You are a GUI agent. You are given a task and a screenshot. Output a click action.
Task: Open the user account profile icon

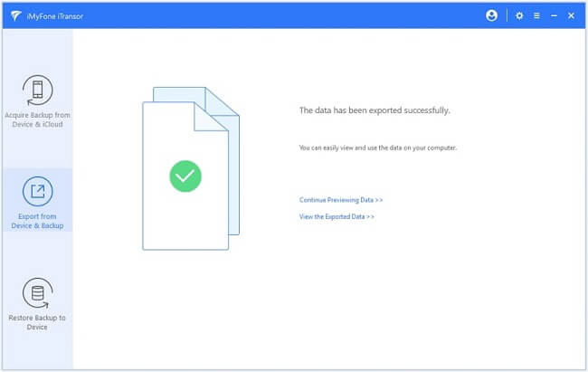click(491, 15)
